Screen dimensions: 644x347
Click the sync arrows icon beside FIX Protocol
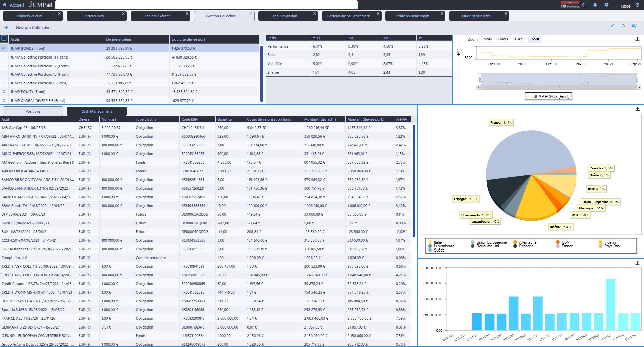[584, 5]
